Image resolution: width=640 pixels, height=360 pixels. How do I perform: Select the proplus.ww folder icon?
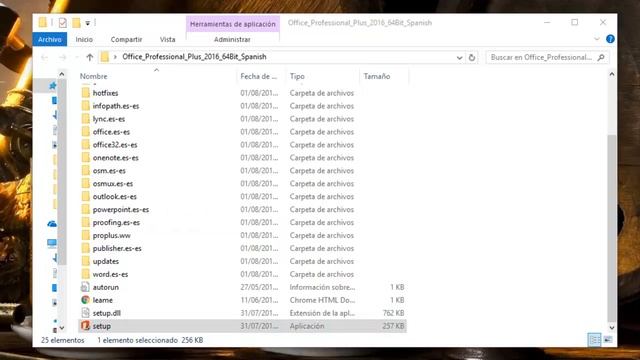point(85,236)
